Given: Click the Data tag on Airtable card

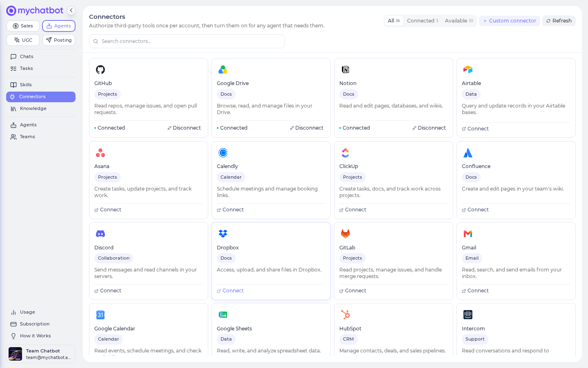Looking at the screenshot, I should 471,94.
